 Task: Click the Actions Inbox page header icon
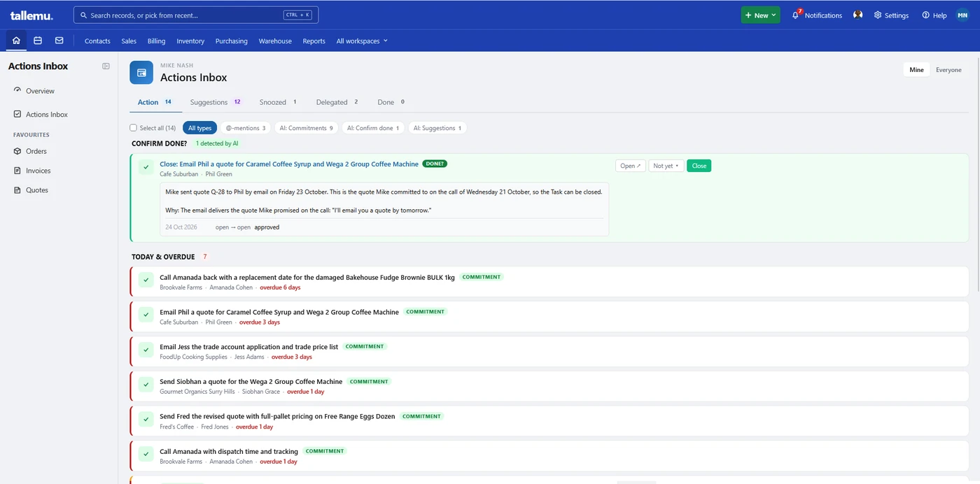pos(141,72)
